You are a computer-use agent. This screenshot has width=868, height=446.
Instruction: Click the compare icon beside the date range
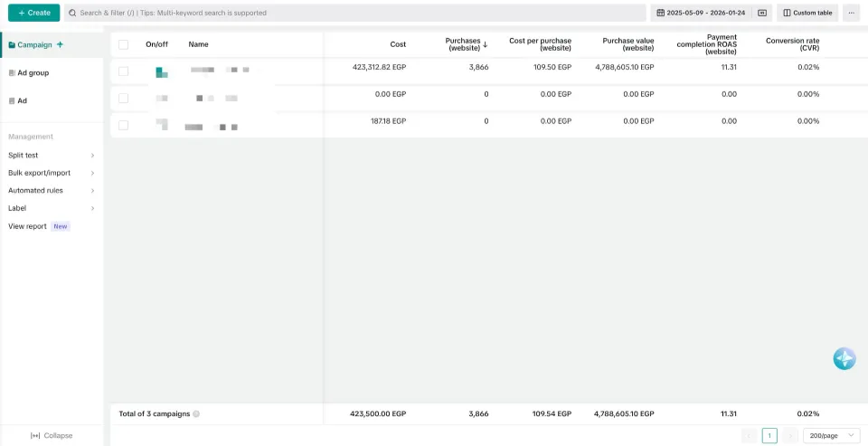tap(762, 13)
